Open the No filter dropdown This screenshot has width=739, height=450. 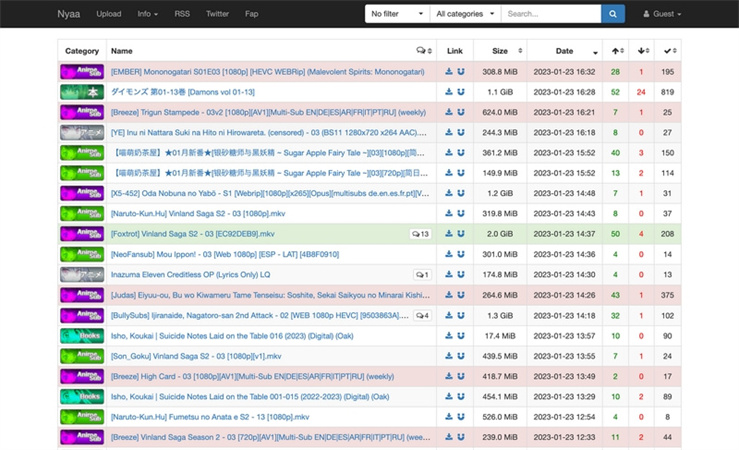[397, 14]
